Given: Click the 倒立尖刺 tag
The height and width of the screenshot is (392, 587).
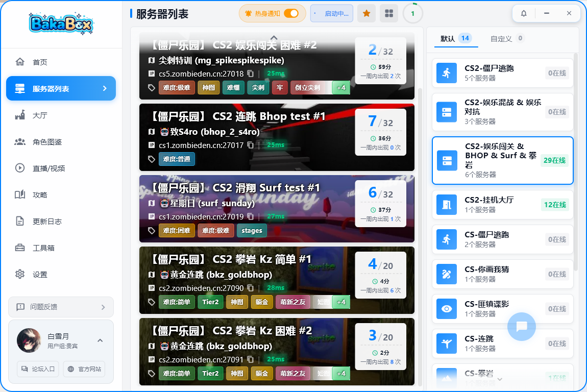Looking at the screenshot, I should pos(307,88).
